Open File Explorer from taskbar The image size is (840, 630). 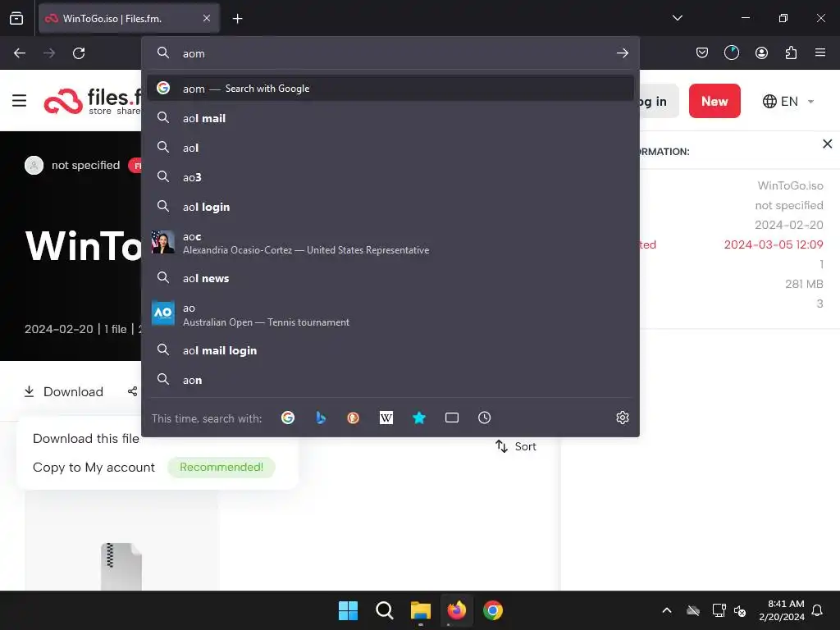[x=421, y=610]
